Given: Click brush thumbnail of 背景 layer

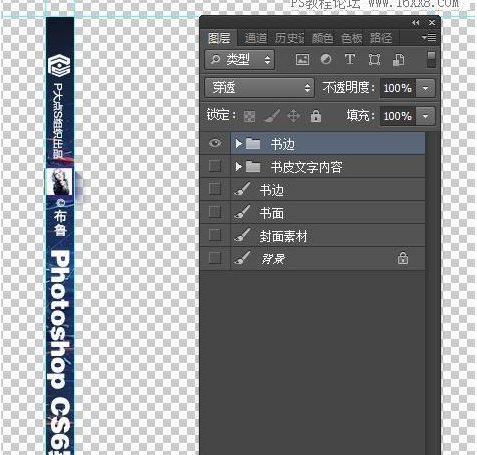Looking at the screenshot, I should click(x=243, y=258).
